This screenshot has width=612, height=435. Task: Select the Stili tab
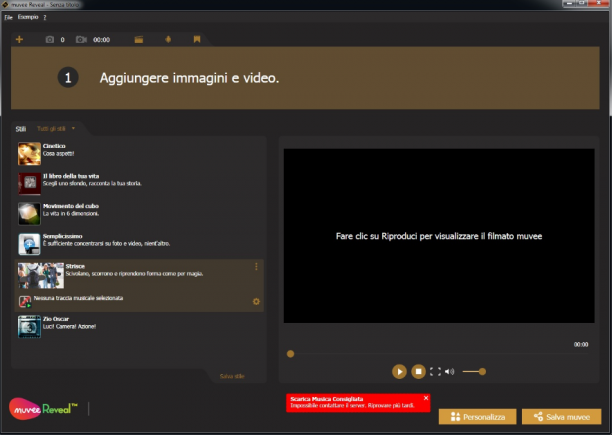(21, 129)
